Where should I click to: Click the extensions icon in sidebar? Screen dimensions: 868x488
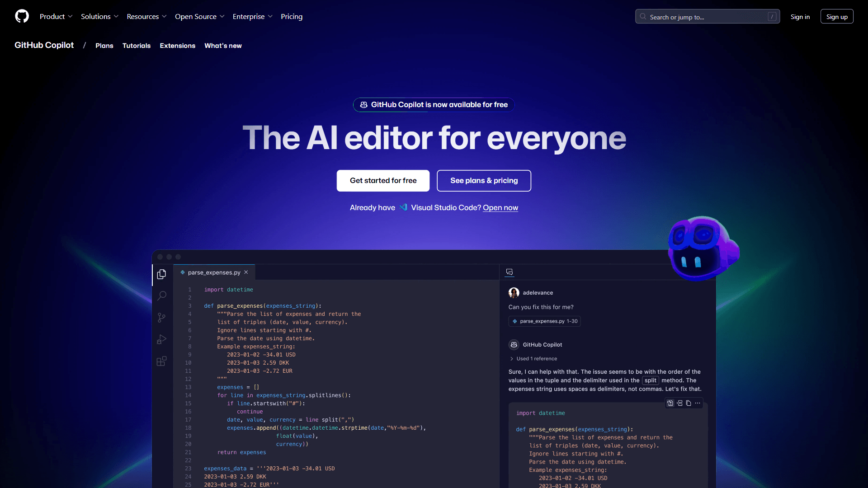162,361
